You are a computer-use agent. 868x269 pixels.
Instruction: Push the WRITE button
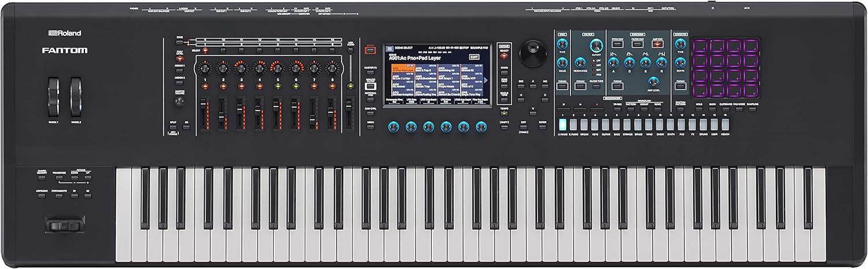370,50
